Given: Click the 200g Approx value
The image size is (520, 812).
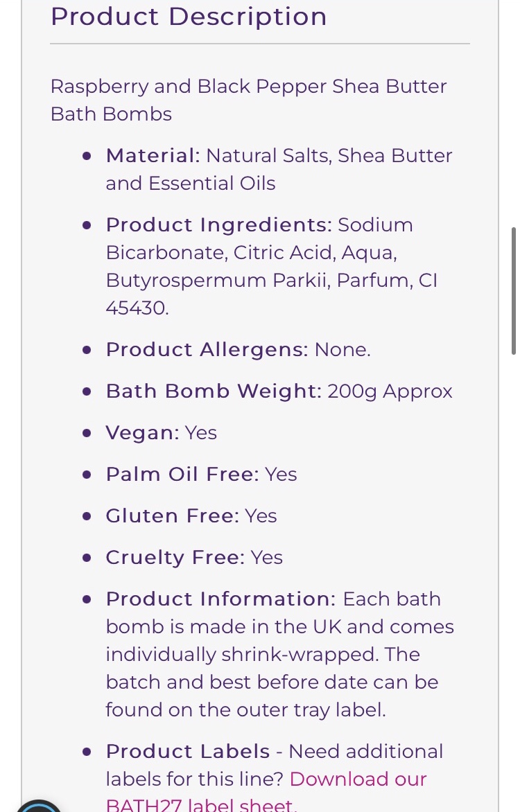Looking at the screenshot, I should coord(390,391).
